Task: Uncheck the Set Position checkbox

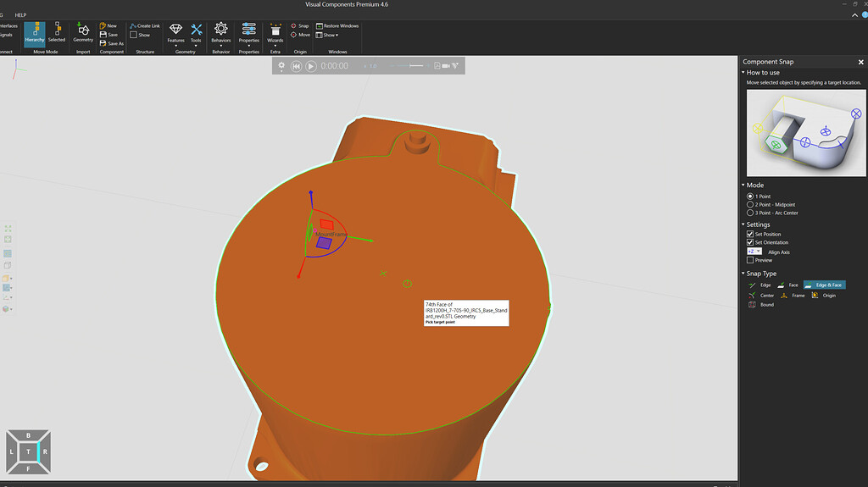Action: point(750,234)
